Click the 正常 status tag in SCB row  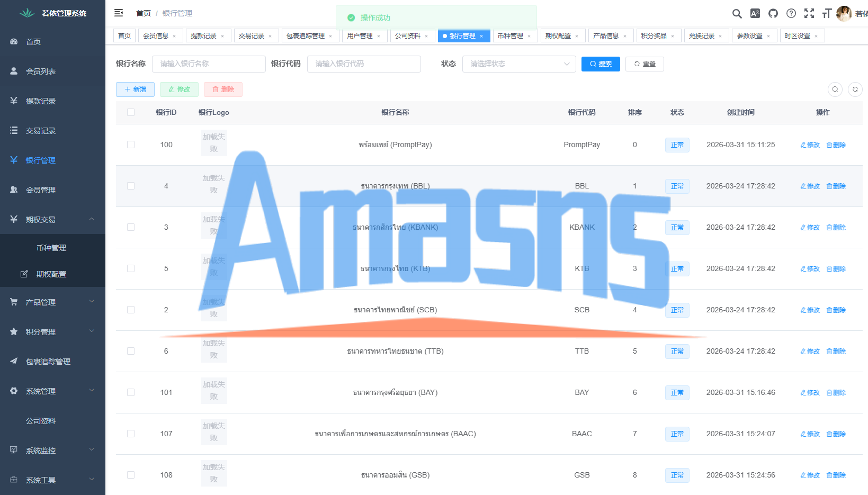pyautogui.click(x=677, y=310)
